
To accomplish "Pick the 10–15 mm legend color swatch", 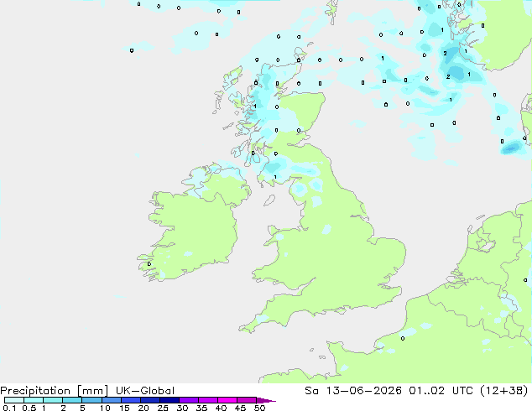I will [112, 400].
